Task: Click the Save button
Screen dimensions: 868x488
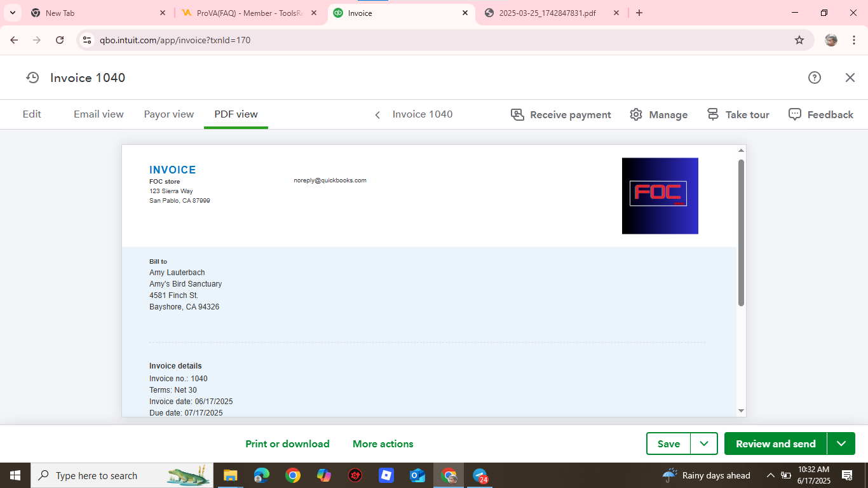Action: pyautogui.click(x=668, y=444)
